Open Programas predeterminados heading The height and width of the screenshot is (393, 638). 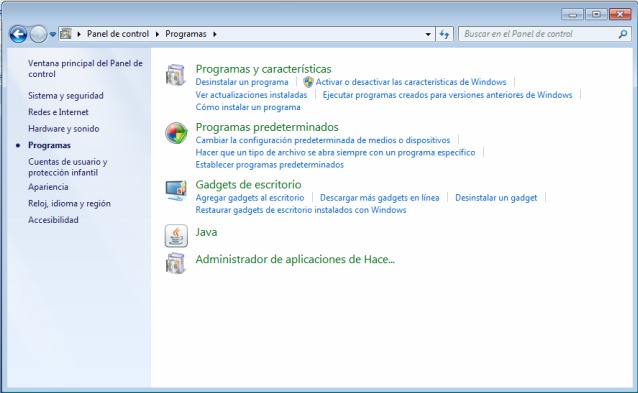tap(267, 127)
